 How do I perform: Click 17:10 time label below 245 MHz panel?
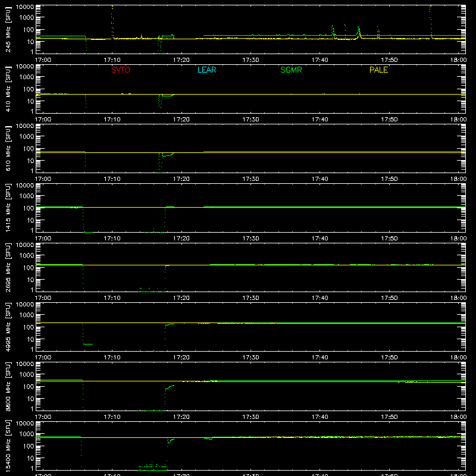click(x=112, y=60)
